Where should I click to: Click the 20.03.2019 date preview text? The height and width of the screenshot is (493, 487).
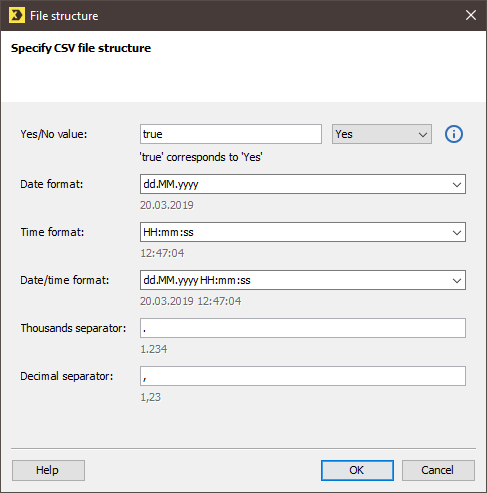tap(167, 205)
